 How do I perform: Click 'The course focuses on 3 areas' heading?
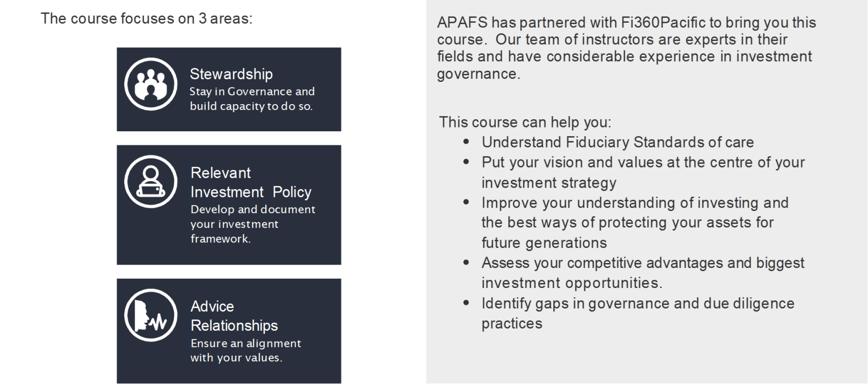tap(146, 18)
